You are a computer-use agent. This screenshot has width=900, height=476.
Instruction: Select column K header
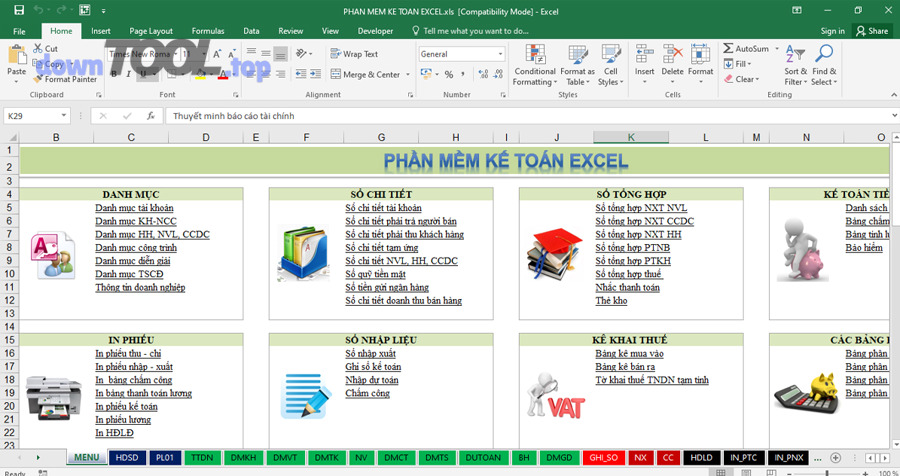pos(631,137)
